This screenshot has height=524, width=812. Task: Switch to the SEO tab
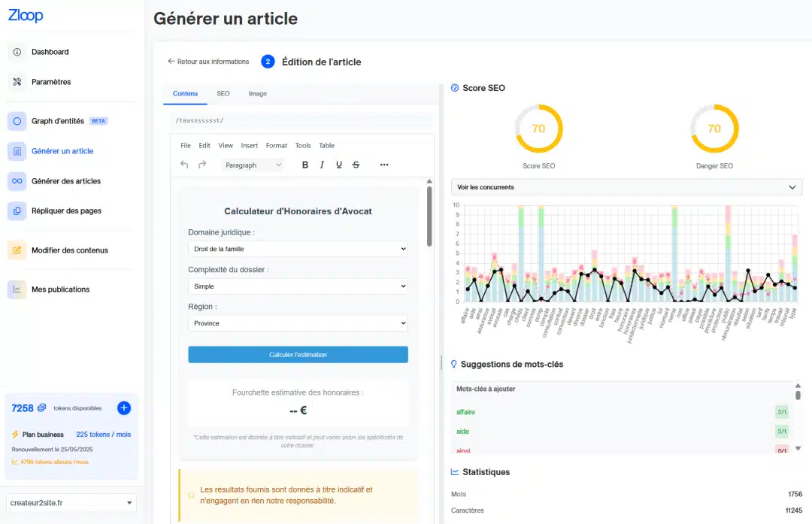click(223, 94)
